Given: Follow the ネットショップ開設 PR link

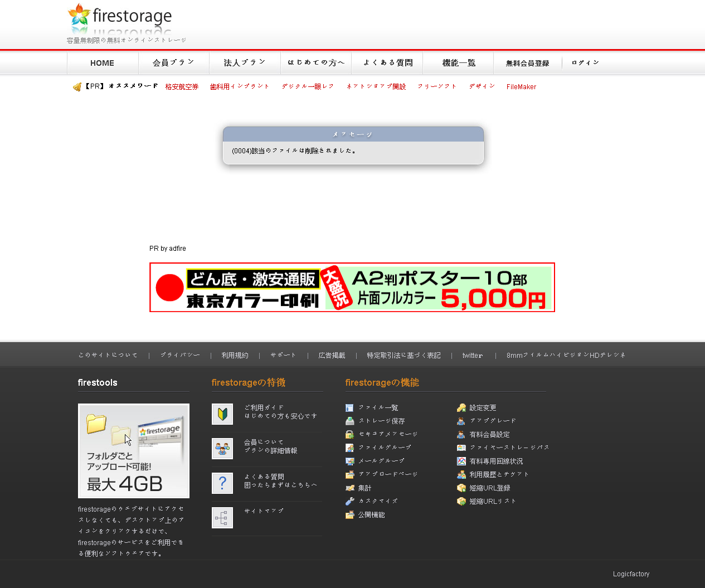Looking at the screenshot, I should click(376, 87).
